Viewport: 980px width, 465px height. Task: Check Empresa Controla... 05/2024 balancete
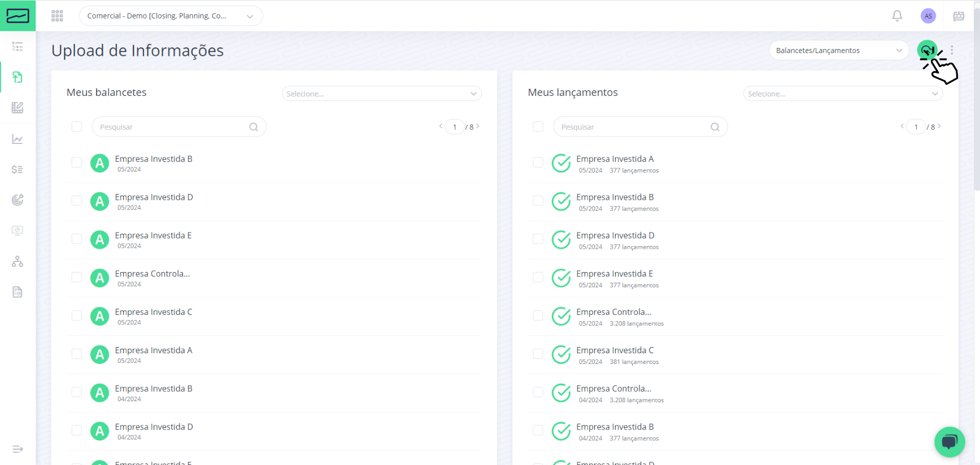(x=77, y=277)
